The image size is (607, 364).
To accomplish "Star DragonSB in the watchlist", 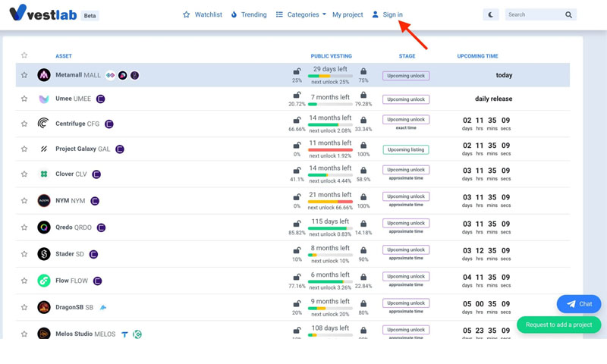I will [x=24, y=308].
